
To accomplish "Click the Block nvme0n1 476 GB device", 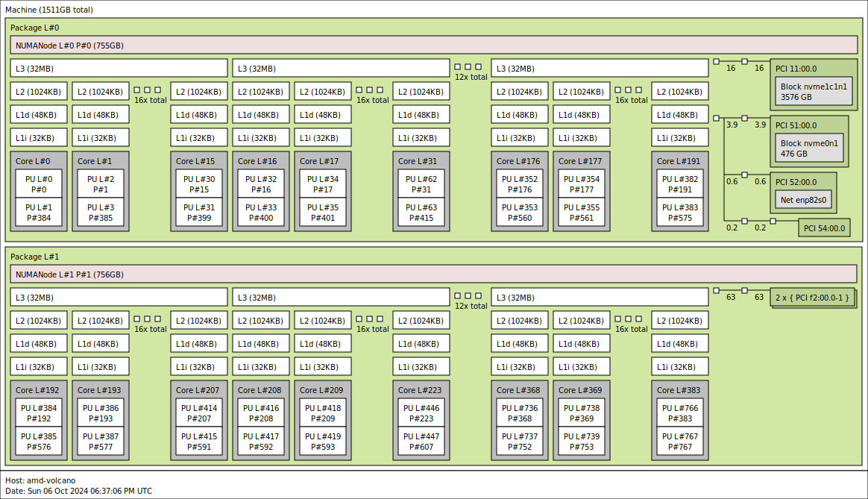I will click(x=809, y=148).
